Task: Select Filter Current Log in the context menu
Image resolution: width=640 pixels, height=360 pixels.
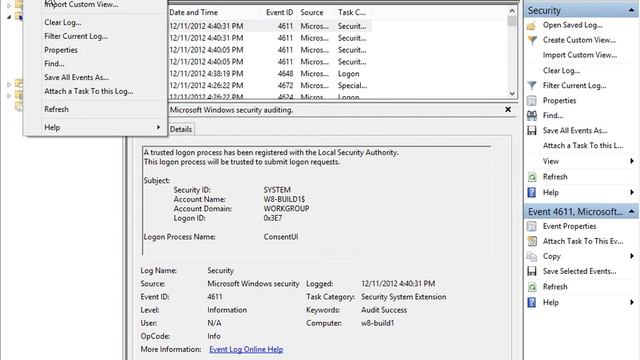Action: click(76, 36)
